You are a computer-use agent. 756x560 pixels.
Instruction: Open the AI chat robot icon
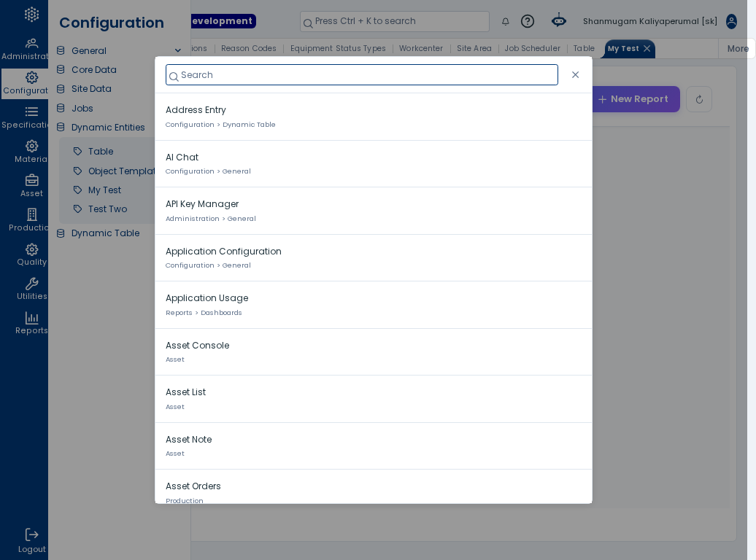click(559, 20)
